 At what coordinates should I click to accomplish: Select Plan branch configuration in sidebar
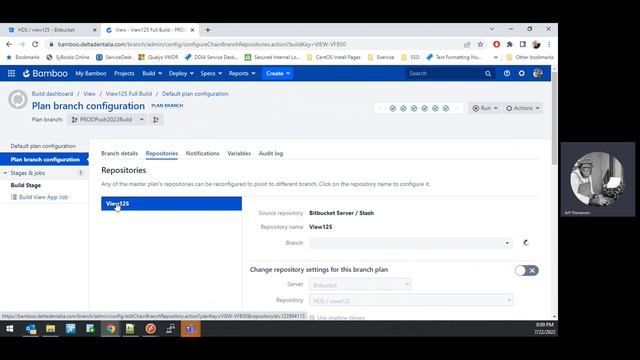pyautogui.click(x=44, y=160)
